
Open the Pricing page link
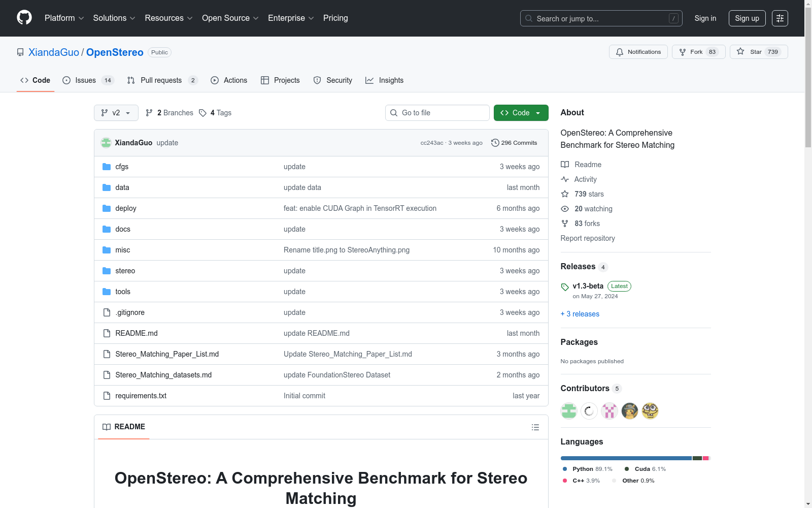coord(335,18)
